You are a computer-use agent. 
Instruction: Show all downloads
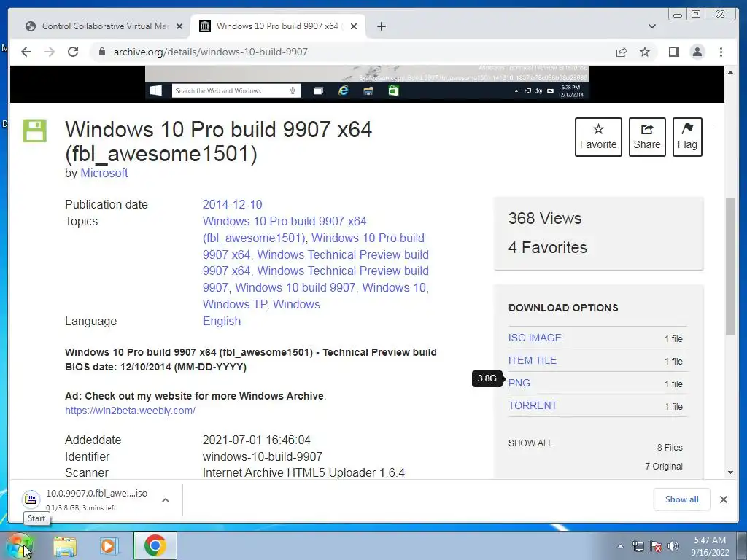coord(682,499)
